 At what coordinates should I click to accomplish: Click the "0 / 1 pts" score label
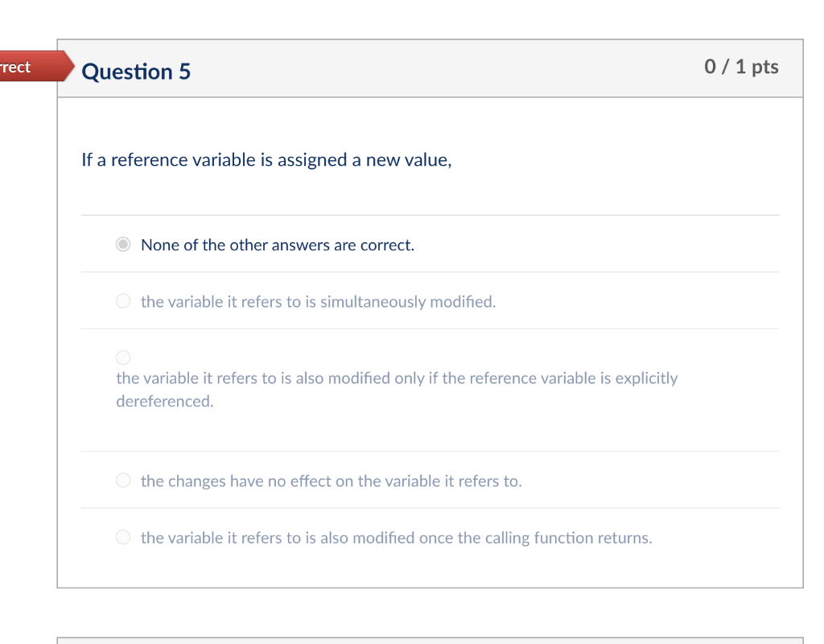(x=743, y=67)
